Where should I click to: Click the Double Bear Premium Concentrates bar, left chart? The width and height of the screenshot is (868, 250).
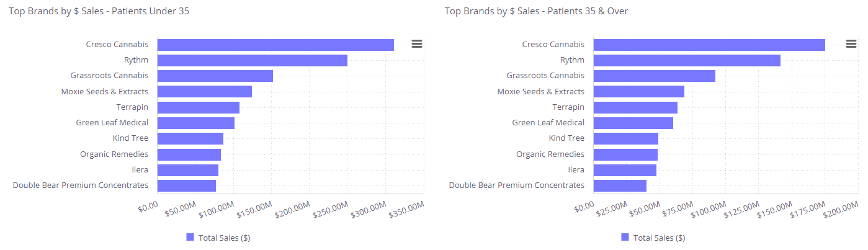[186, 185]
